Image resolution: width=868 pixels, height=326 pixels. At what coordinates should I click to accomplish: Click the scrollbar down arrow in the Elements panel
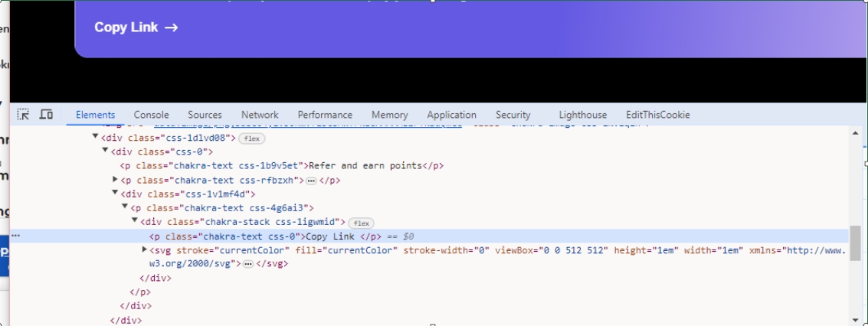coord(856,319)
